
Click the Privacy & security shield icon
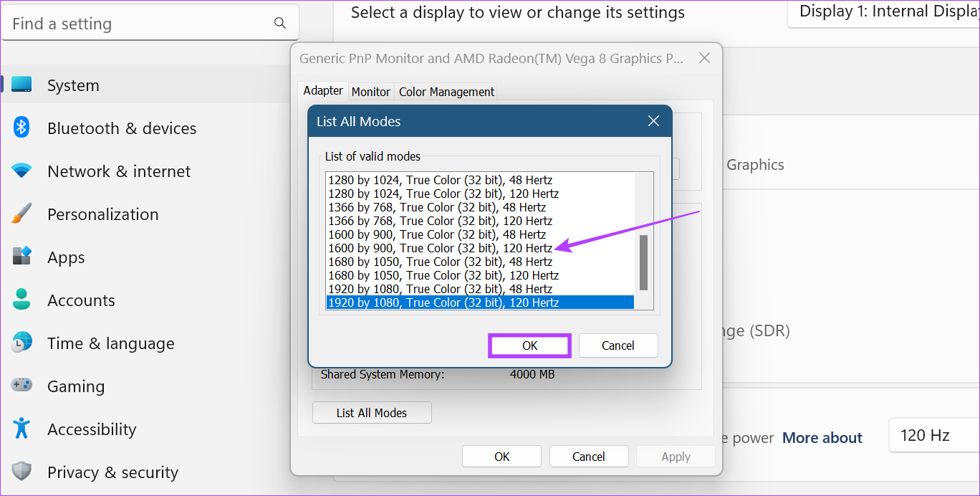point(21,472)
